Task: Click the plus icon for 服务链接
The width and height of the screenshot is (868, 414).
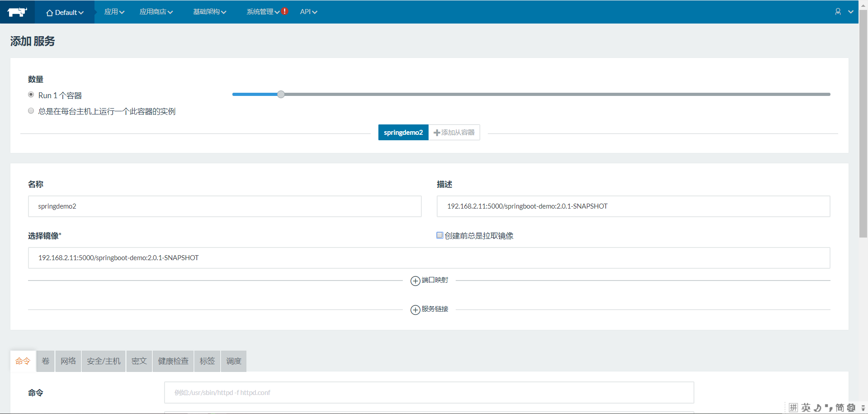Action: click(415, 310)
